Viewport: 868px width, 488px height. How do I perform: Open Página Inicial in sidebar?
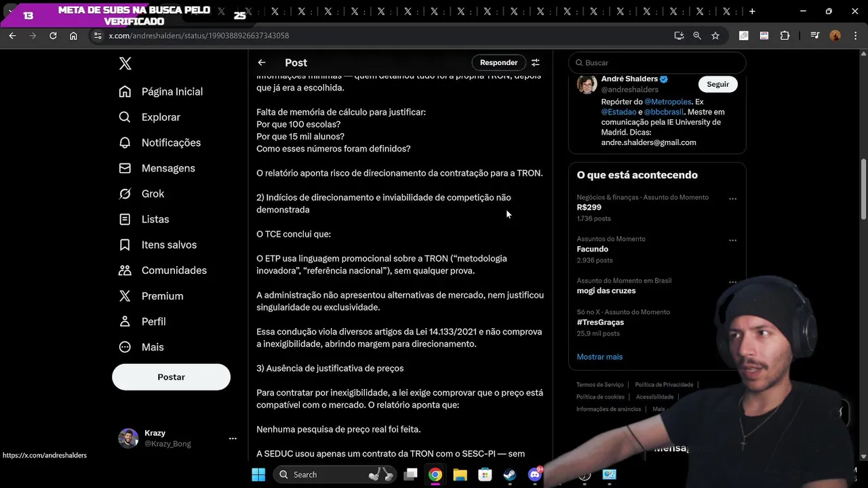tap(161, 91)
